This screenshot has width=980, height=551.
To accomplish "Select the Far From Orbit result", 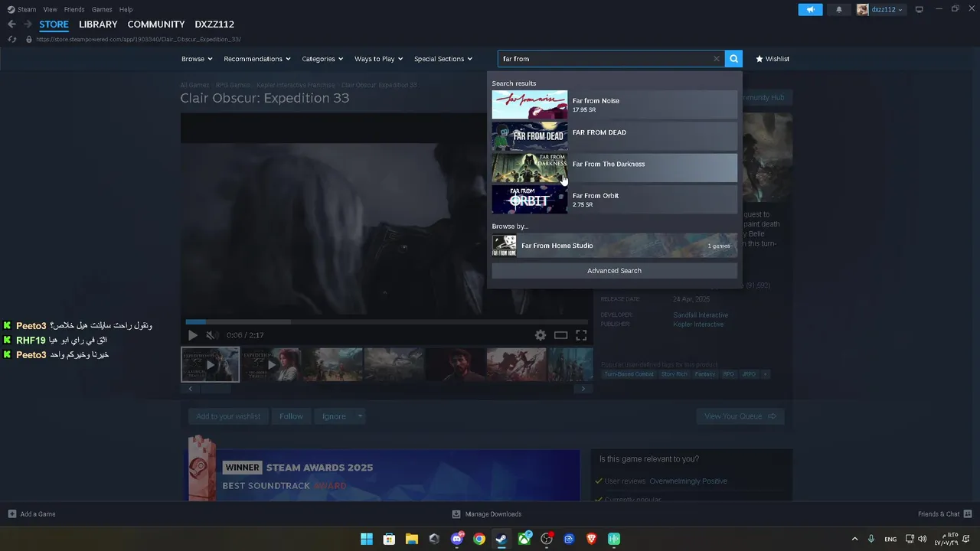I will coord(614,199).
